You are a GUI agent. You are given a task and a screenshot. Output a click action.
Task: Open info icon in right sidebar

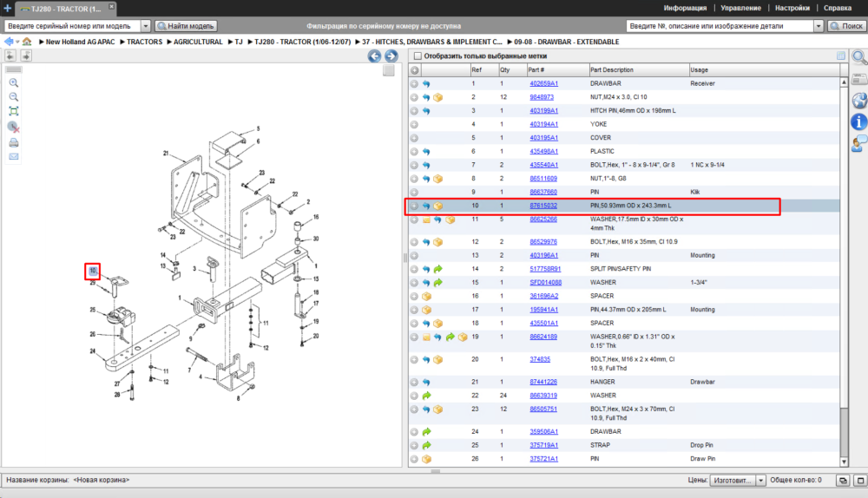(x=858, y=121)
